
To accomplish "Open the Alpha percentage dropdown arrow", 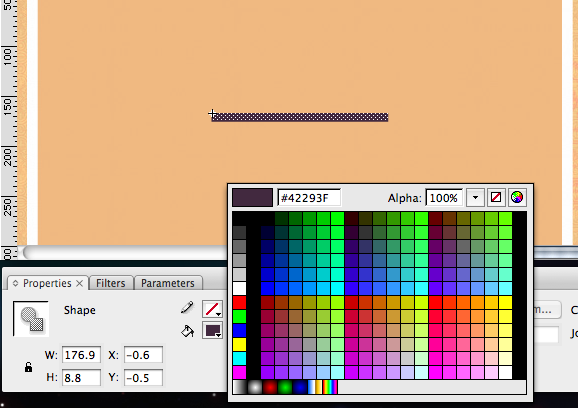I will tap(475, 198).
